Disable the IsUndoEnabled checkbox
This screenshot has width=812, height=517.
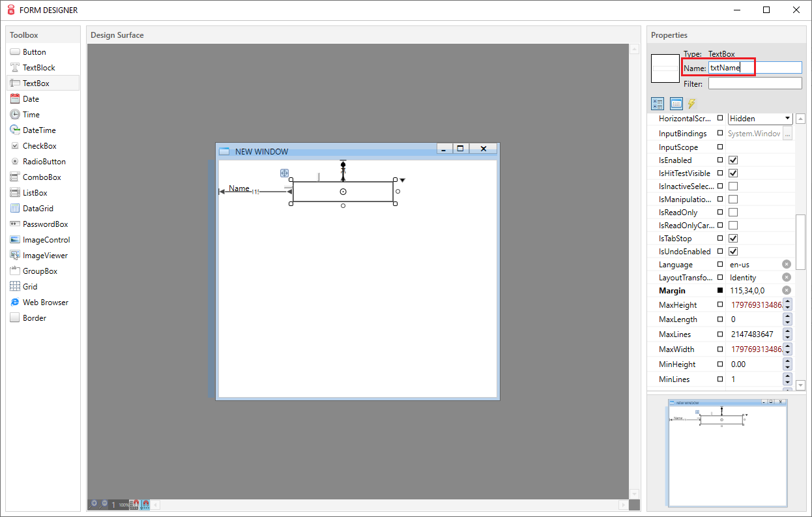click(x=733, y=251)
